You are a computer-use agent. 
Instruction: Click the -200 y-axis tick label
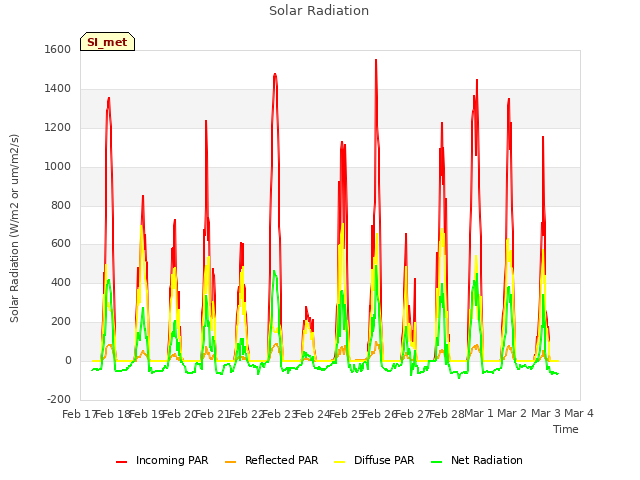(59, 399)
